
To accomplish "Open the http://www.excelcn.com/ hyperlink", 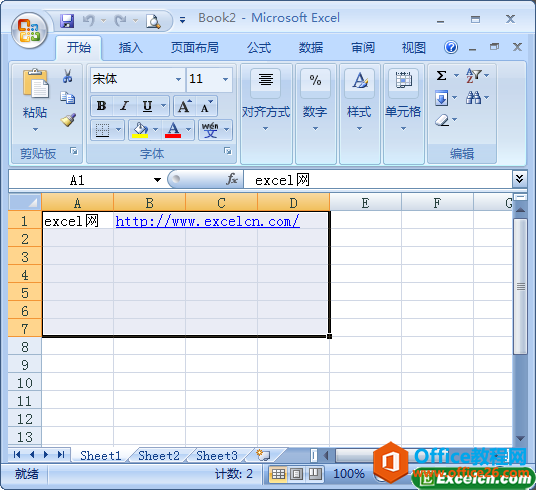I will click(x=207, y=222).
